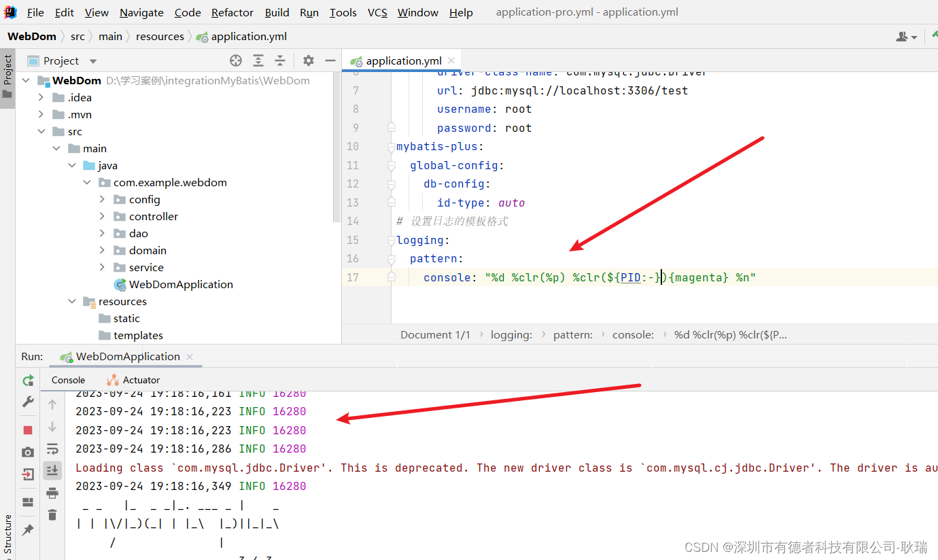
Task: Click the WebDom breadcrumb in navigation bar
Action: point(32,37)
